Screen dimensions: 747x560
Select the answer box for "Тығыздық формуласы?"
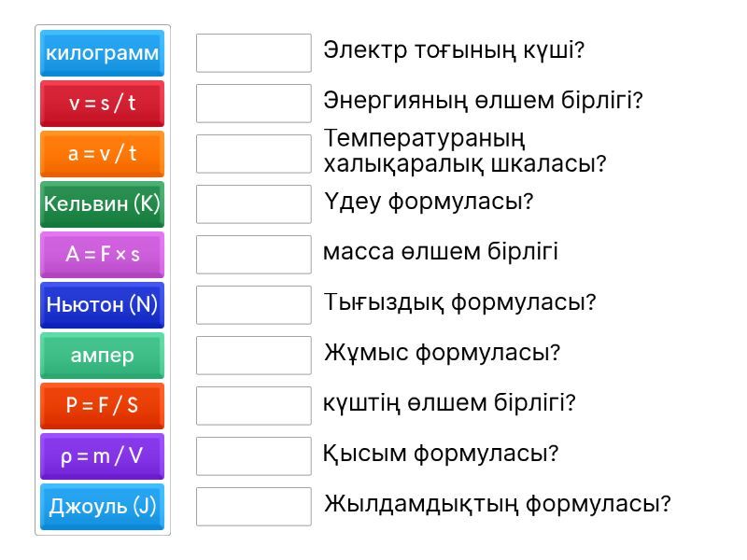pos(254,305)
